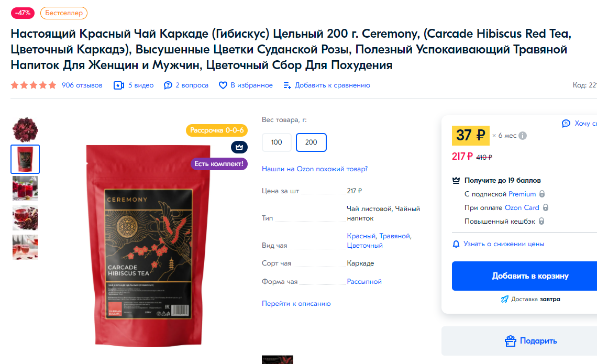Click the 906 отзывов reviews link
The image size is (597, 364).
(82, 85)
